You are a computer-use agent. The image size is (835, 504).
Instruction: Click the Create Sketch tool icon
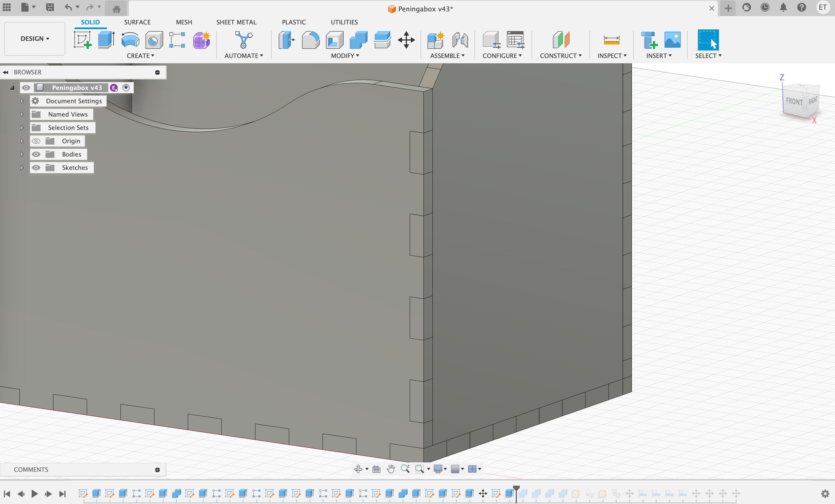[83, 40]
